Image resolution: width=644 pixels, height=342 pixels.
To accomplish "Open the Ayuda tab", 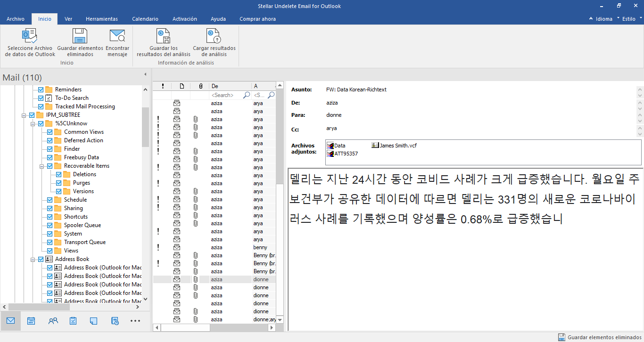I will point(218,19).
